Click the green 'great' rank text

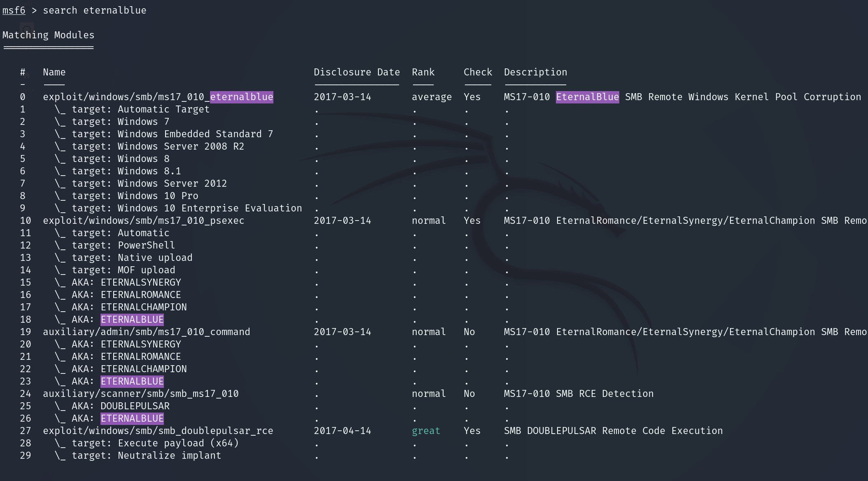[426, 431]
